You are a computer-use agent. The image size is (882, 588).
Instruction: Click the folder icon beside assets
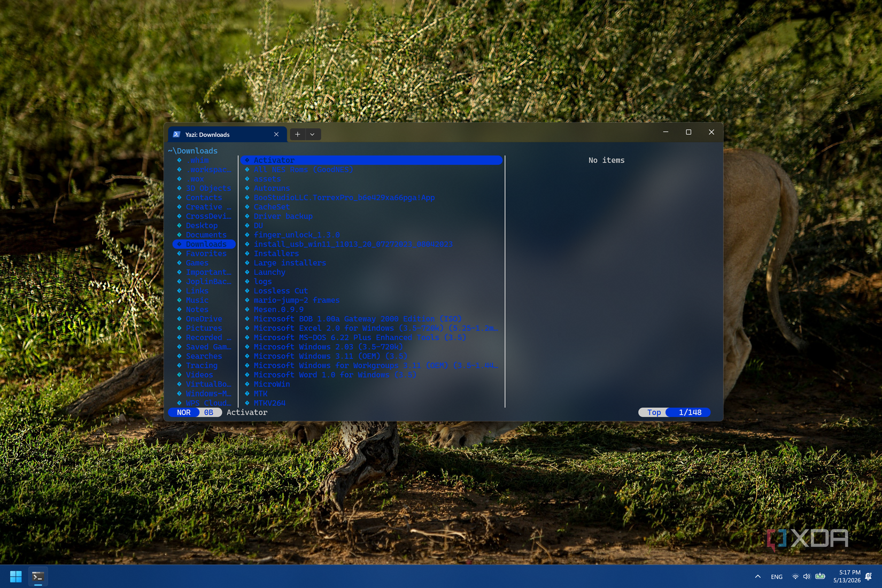(247, 179)
